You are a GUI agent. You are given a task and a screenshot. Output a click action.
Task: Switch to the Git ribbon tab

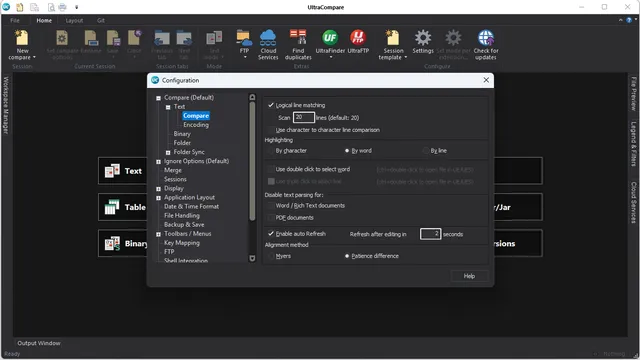click(x=101, y=20)
